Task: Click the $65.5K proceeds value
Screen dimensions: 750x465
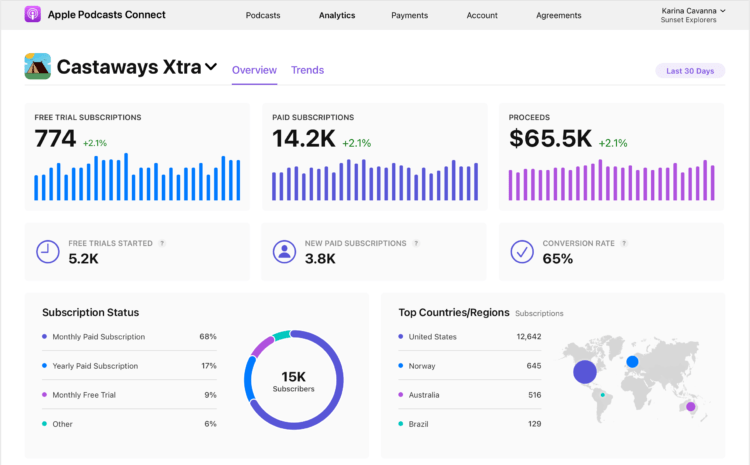Action: point(551,139)
